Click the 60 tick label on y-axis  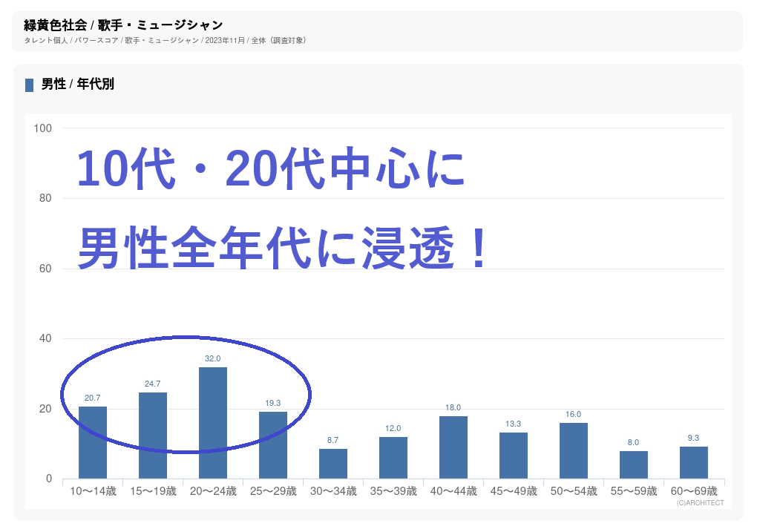45,269
